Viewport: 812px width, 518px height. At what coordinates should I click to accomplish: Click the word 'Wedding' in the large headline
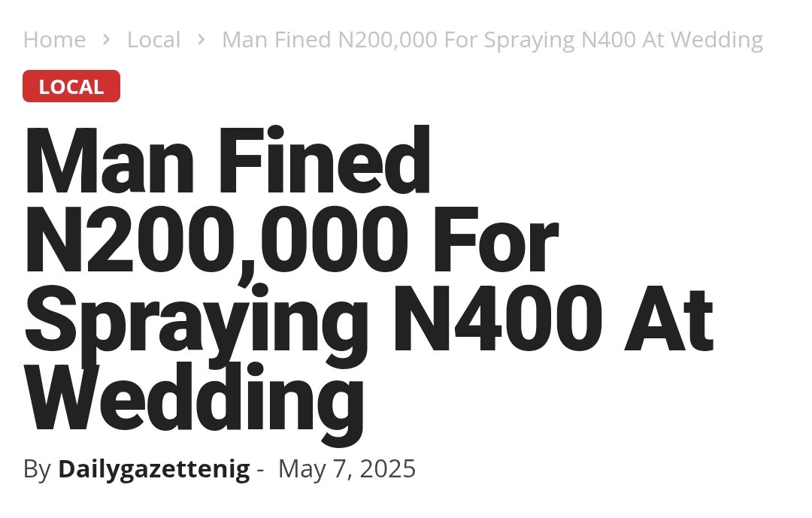(195, 404)
